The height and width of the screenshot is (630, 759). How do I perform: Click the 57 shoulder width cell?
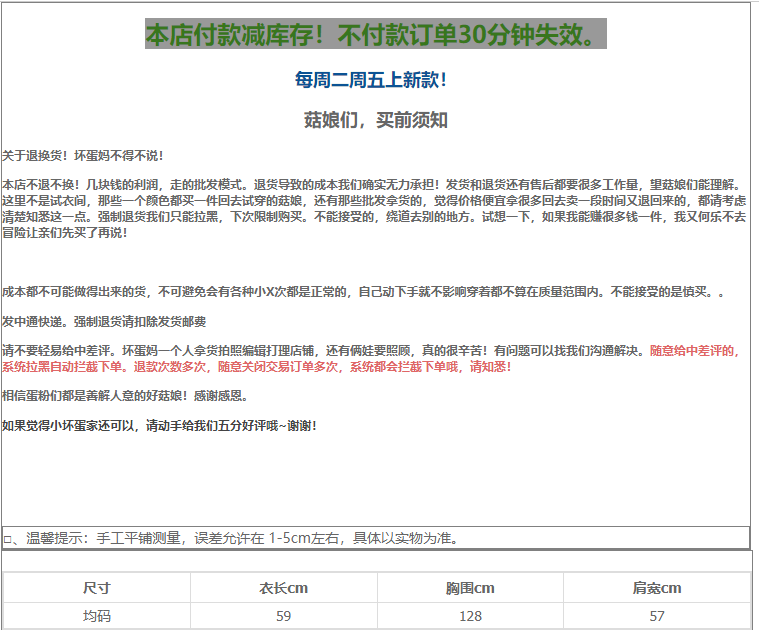coord(657,616)
